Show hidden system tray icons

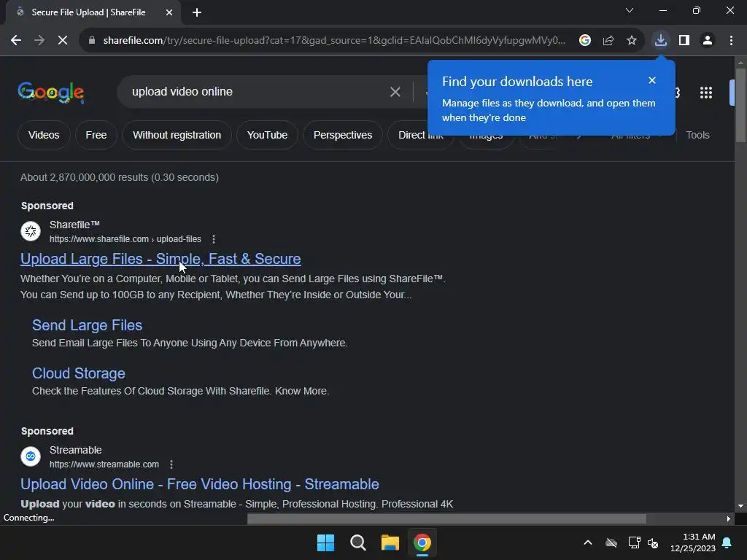[x=588, y=542]
